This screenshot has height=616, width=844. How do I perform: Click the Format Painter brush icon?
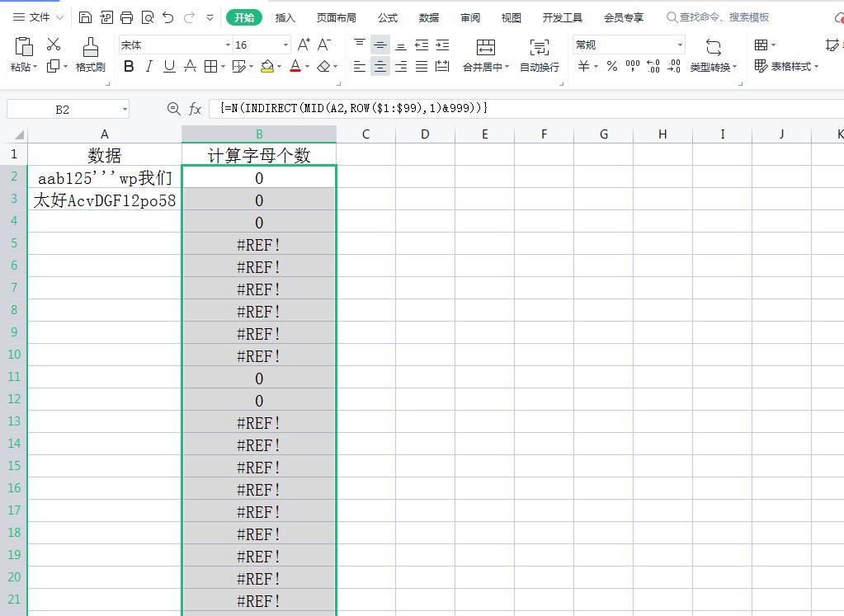coord(91,47)
